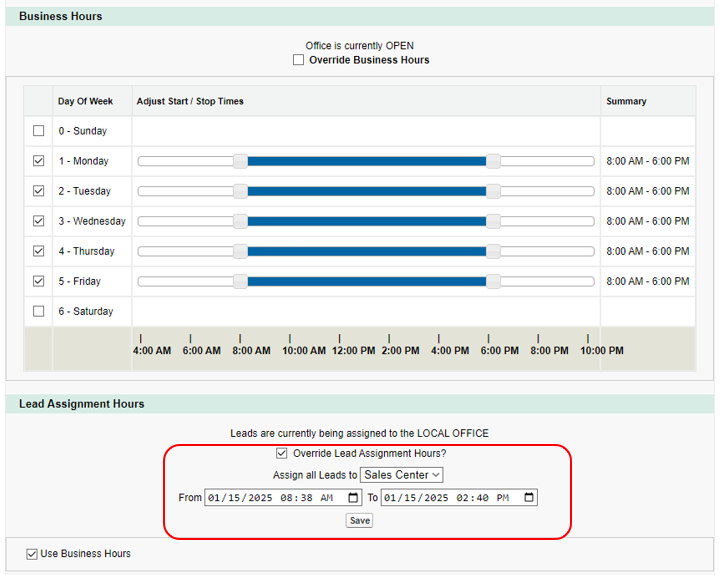Click Thursday's 8:00 AM - 6:00 PM summary
This screenshot has height=575, width=720.
(x=647, y=251)
